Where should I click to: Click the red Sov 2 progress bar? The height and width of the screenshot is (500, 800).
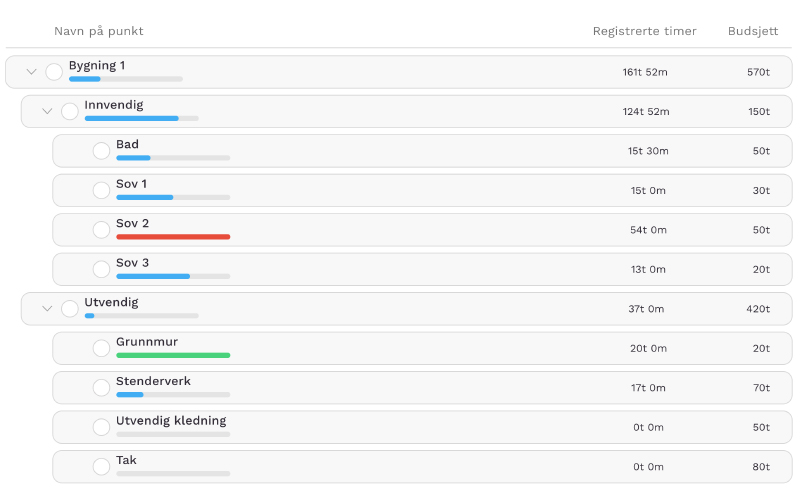(173, 237)
